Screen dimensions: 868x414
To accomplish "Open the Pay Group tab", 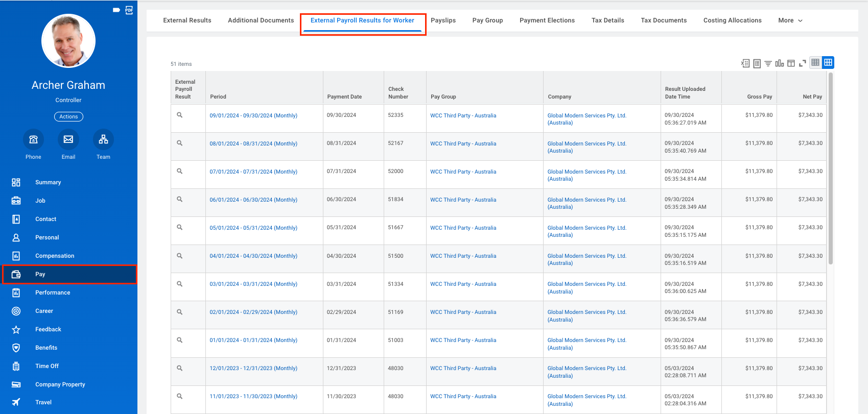I will pyautogui.click(x=487, y=20).
